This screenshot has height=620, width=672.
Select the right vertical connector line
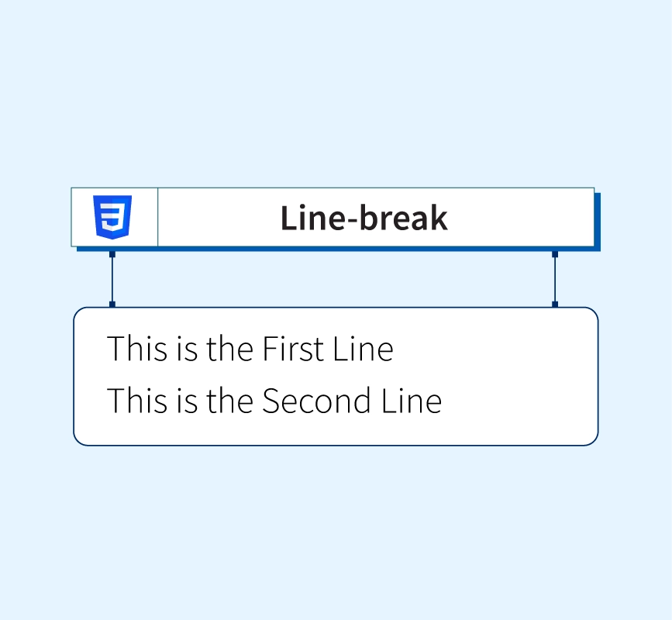point(555,279)
